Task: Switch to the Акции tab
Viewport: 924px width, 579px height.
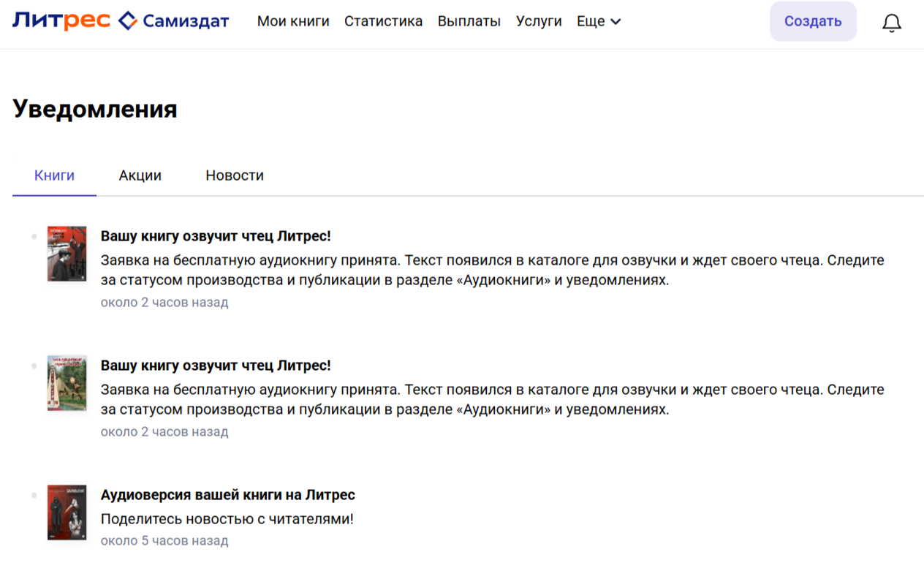Action: (140, 175)
